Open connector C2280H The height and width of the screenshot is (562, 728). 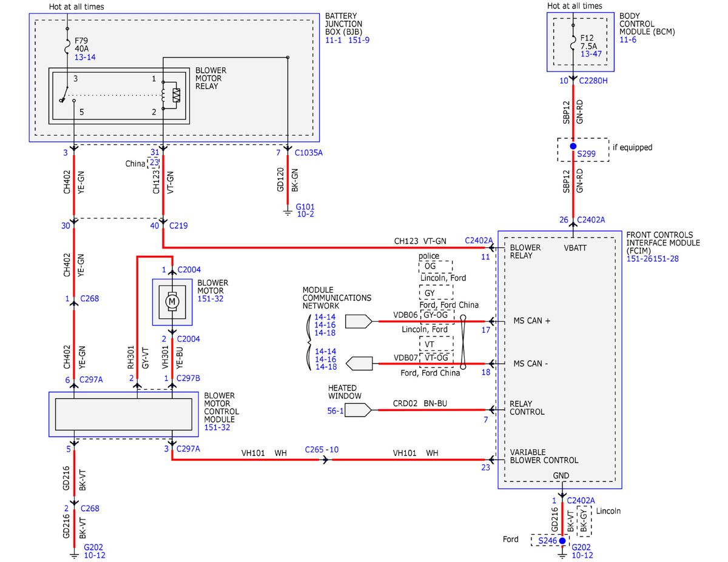pyautogui.click(x=592, y=81)
